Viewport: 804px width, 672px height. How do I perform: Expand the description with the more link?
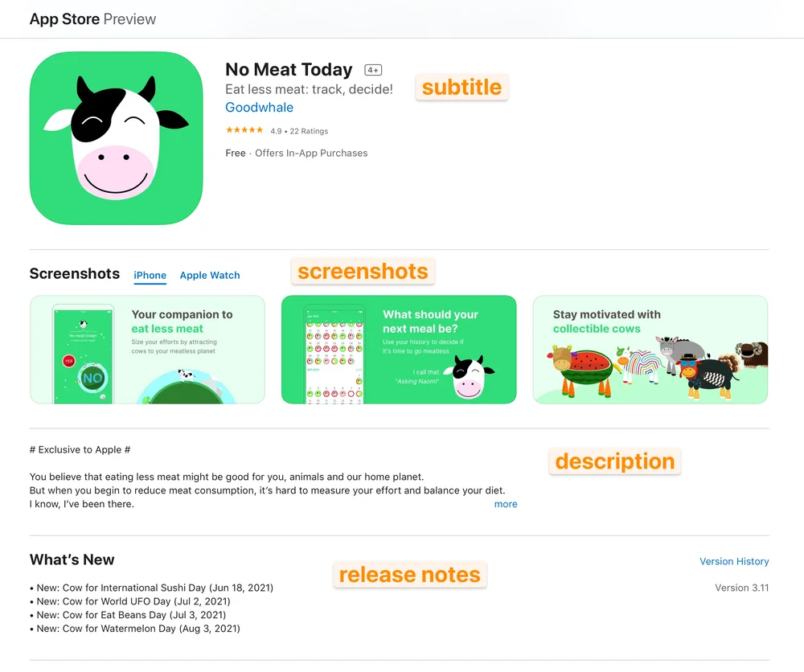tap(506, 504)
